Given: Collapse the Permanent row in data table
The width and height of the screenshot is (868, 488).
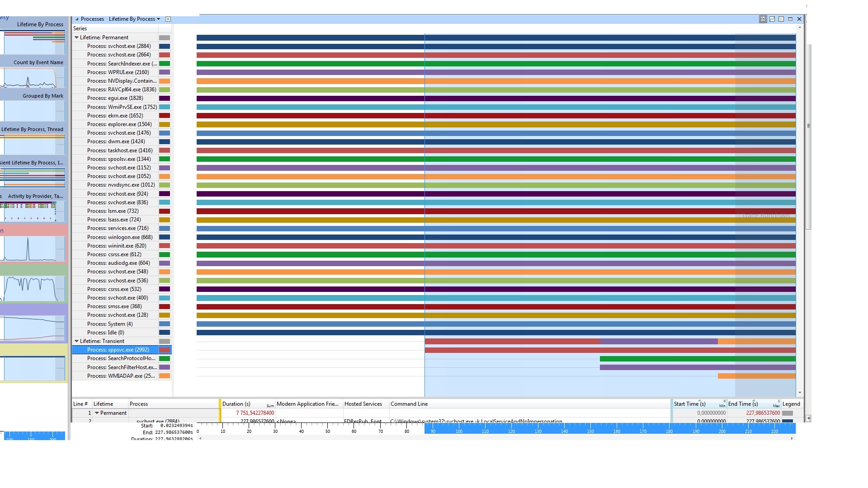Looking at the screenshot, I should 97,413.
